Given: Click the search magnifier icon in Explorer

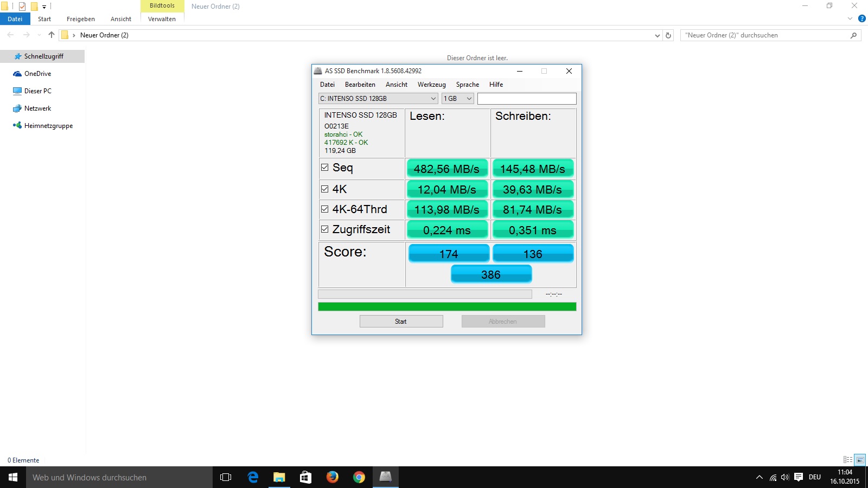Looking at the screenshot, I should pos(854,36).
